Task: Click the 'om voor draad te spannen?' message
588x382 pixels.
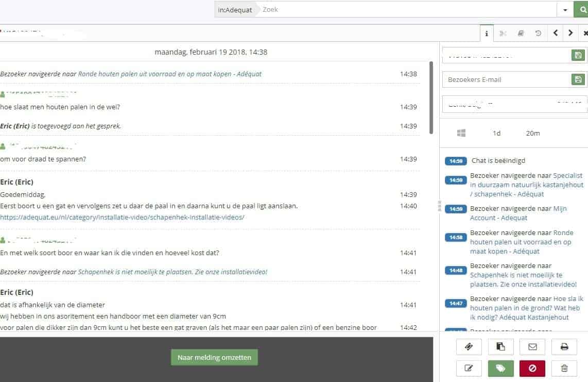Action: (43, 159)
